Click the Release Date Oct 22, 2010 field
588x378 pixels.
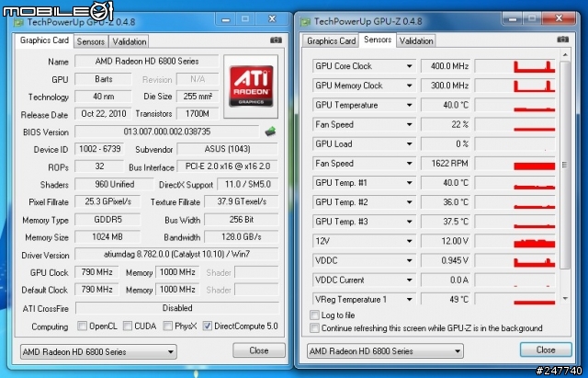tap(103, 114)
